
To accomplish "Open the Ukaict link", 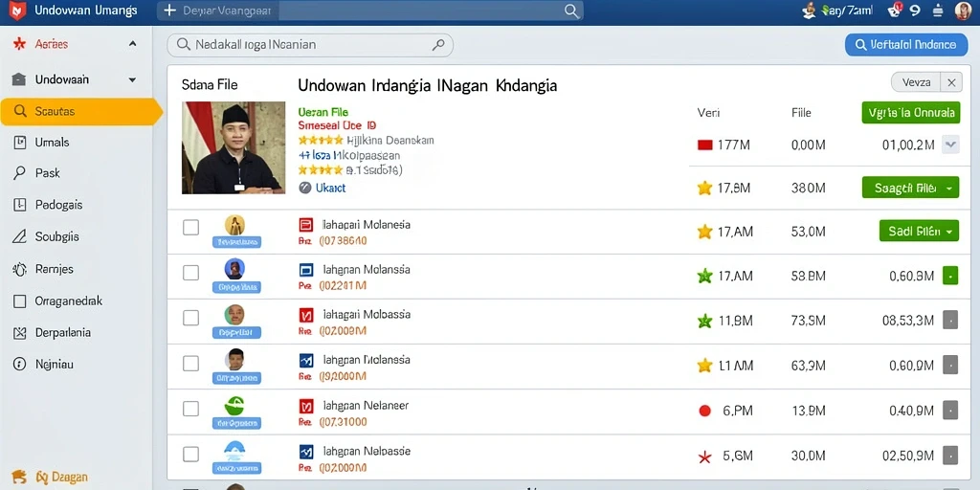I will point(330,188).
